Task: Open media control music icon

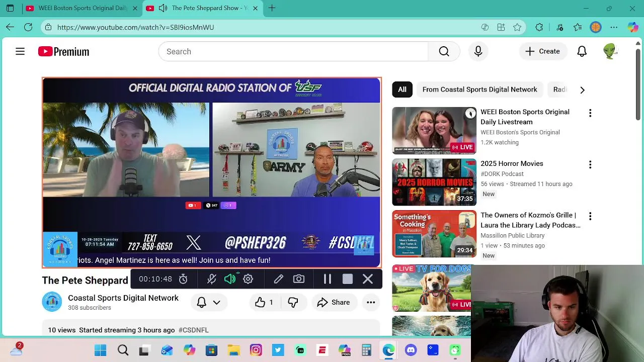Action: 559,27
